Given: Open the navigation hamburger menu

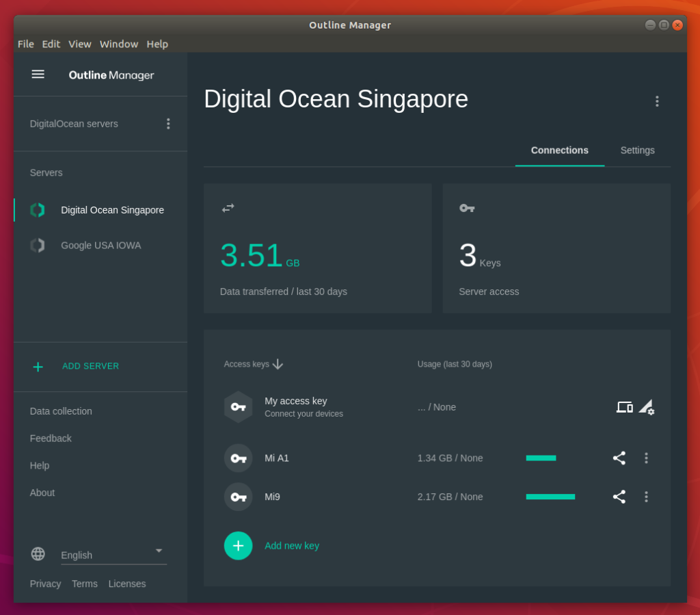Looking at the screenshot, I should pyautogui.click(x=38, y=74).
